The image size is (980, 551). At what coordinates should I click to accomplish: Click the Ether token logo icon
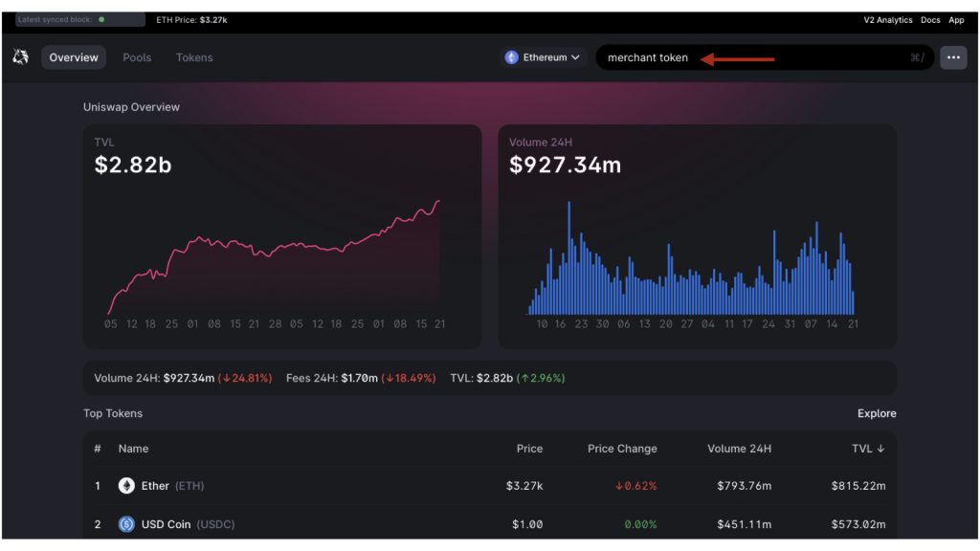[x=126, y=486]
